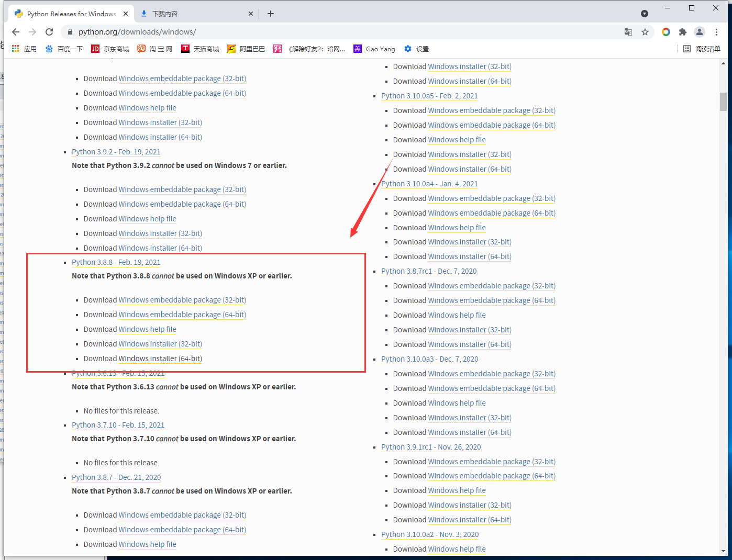Open the translate page icon
This screenshot has width=732, height=560.
point(628,32)
